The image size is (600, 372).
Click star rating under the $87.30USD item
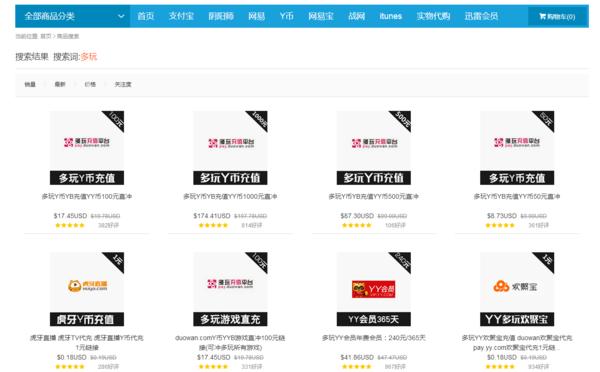(357, 225)
